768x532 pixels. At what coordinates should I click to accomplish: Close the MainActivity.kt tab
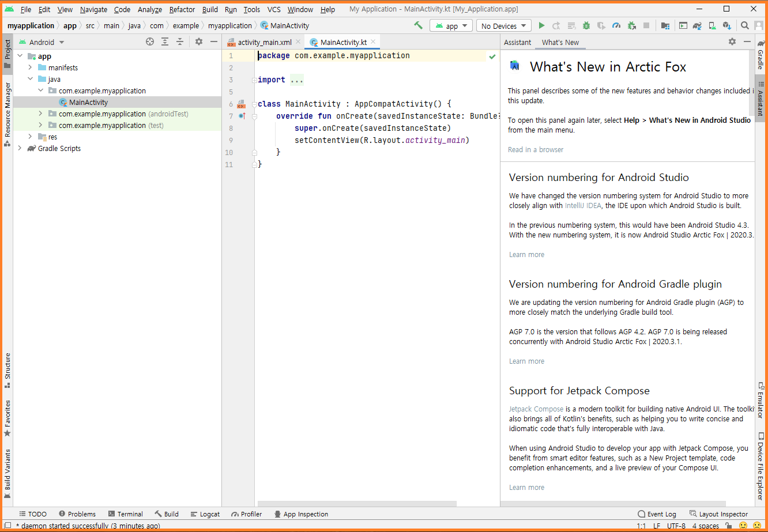(373, 42)
